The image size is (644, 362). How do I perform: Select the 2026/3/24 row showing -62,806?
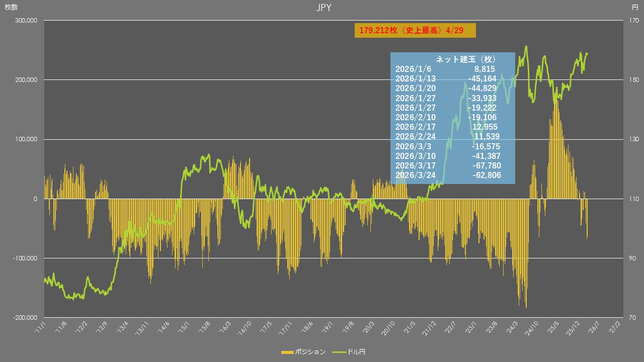click(x=452, y=175)
